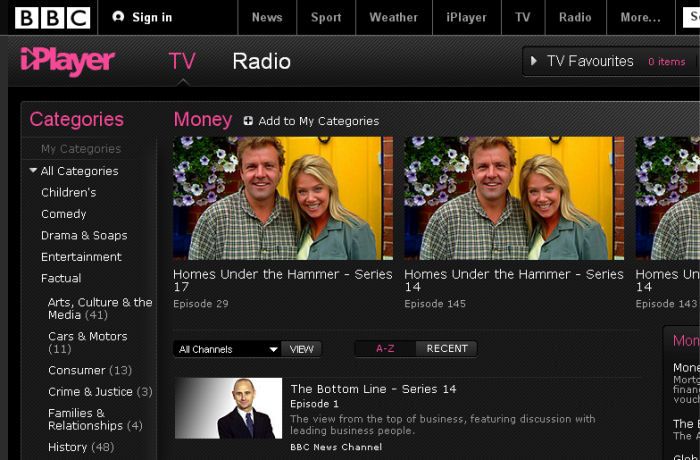Click the Sign in link
This screenshot has width=700, height=460.
click(x=152, y=17)
